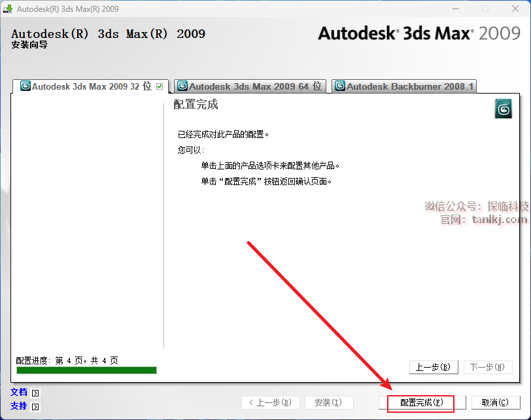Viewport: 531px width, 420px height.
Task: Click the green configuration progress bar
Action: tap(87, 370)
